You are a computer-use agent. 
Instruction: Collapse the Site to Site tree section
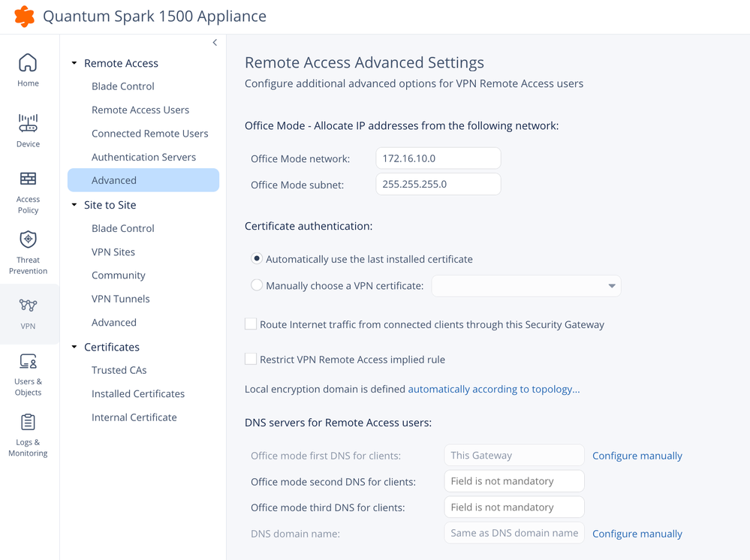(74, 205)
